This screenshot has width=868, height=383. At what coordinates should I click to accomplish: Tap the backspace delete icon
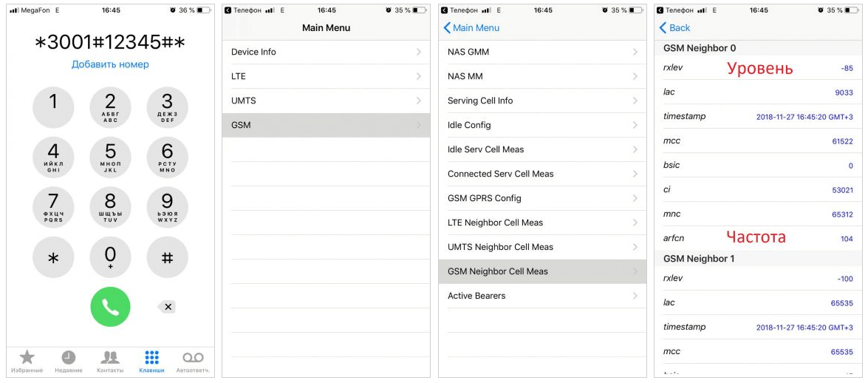(167, 306)
